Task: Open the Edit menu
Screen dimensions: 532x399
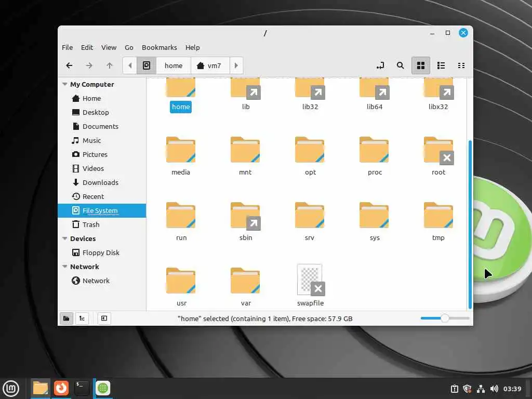Action: pyautogui.click(x=87, y=47)
